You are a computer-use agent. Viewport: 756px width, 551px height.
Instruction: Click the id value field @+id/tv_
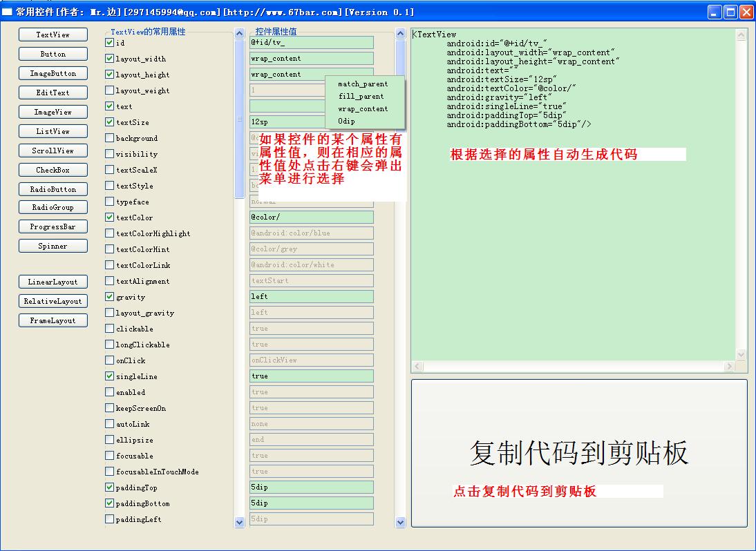(312, 42)
